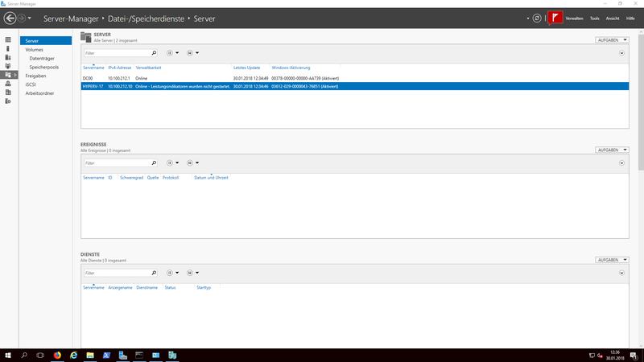This screenshot has width=644, height=362.
Task: Click the search magnifier in Dienste filter
Action: click(154, 273)
